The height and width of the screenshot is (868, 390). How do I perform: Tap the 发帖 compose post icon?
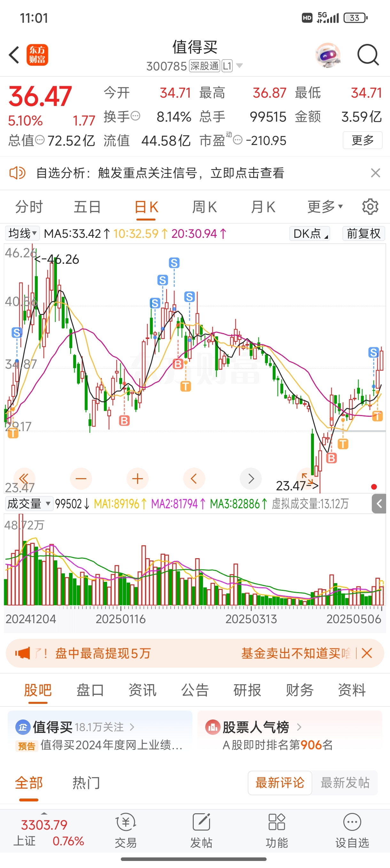click(x=201, y=830)
